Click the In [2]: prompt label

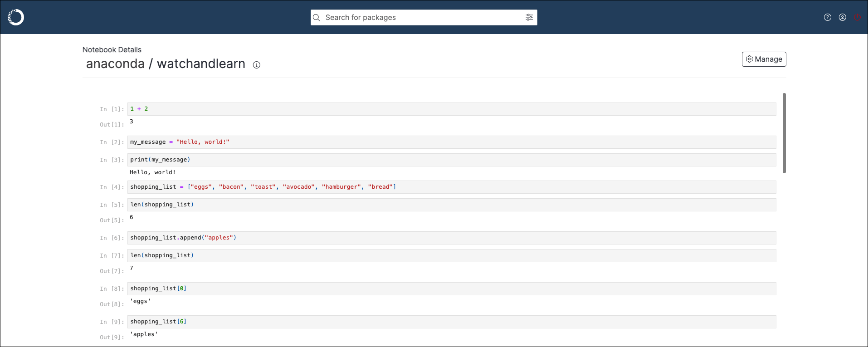[x=112, y=142]
